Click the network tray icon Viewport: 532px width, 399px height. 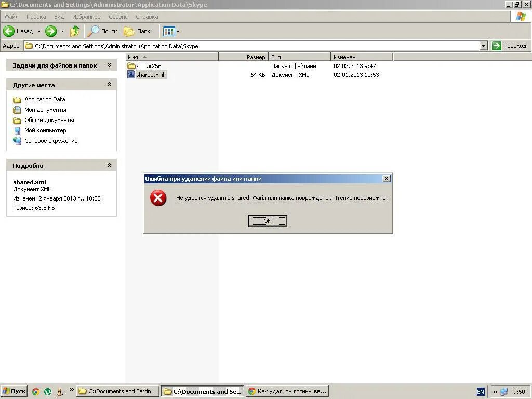coord(504,392)
